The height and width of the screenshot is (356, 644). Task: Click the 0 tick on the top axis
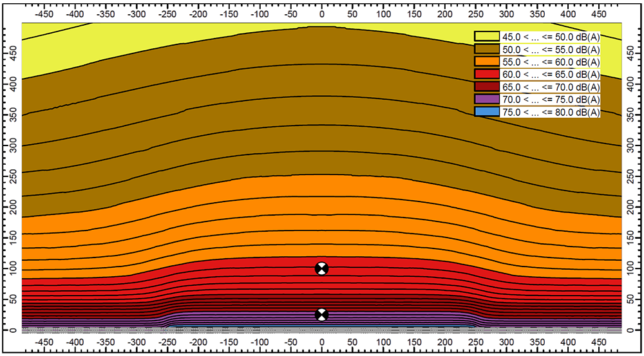click(321, 14)
